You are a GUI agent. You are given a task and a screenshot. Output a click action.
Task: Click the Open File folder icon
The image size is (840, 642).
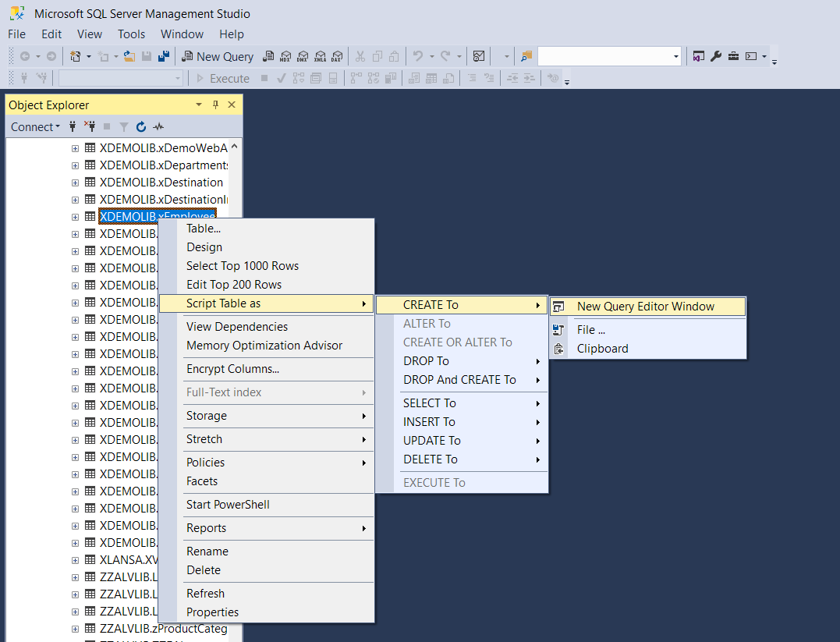(x=129, y=56)
